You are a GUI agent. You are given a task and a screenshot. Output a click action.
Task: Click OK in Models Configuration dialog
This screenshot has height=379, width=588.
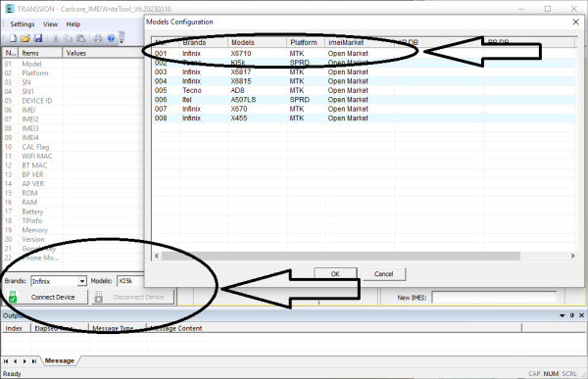[x=335, y=273]
